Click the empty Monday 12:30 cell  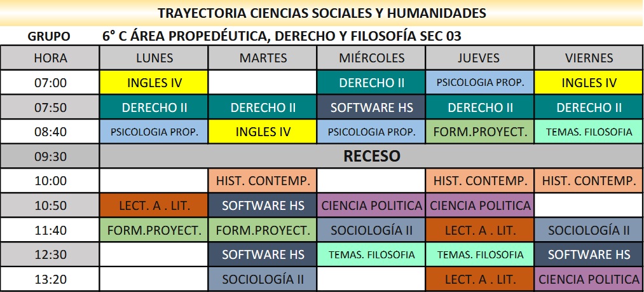[154, 254]
